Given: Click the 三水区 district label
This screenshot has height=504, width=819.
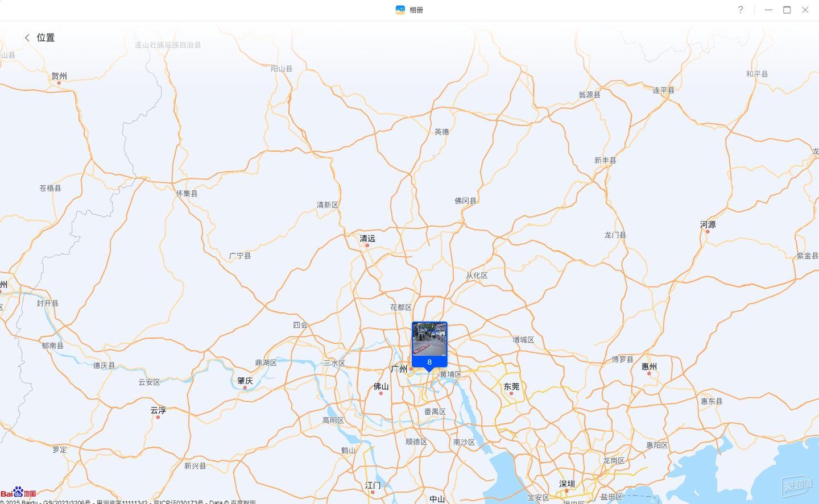Looking at the screenshot, I should [334, 363].
